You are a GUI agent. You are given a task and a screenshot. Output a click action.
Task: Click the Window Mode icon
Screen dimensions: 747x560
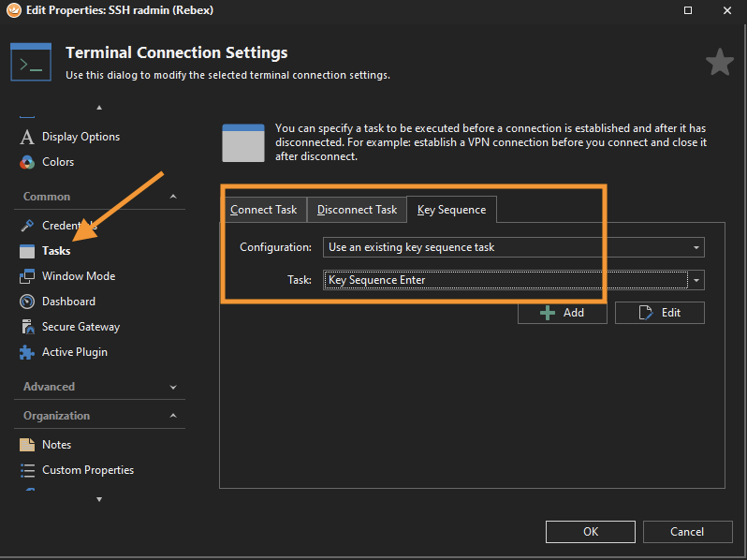(x=26, y=276)
